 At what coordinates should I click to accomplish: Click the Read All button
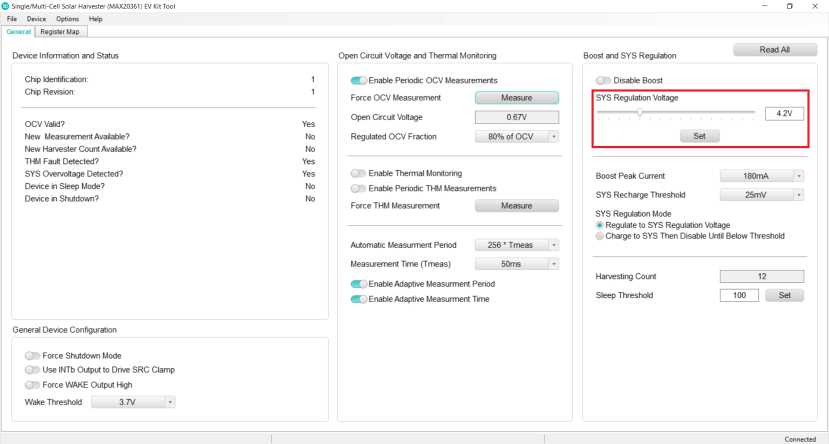click(775, 50)
